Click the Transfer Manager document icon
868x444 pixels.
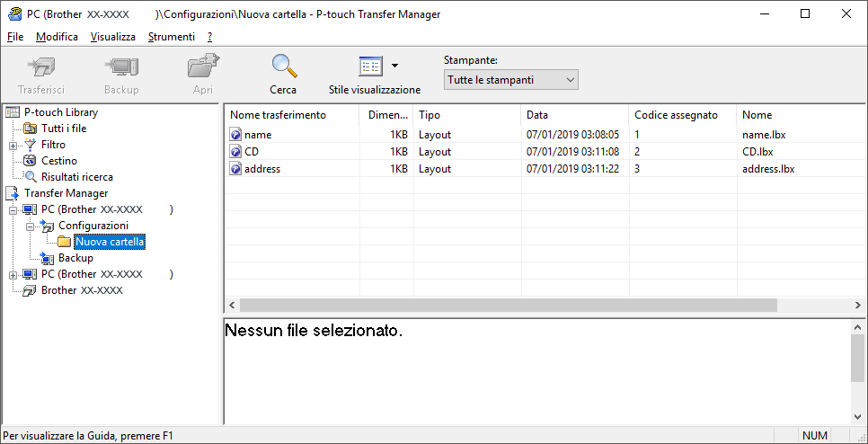(x=13, y=193)
